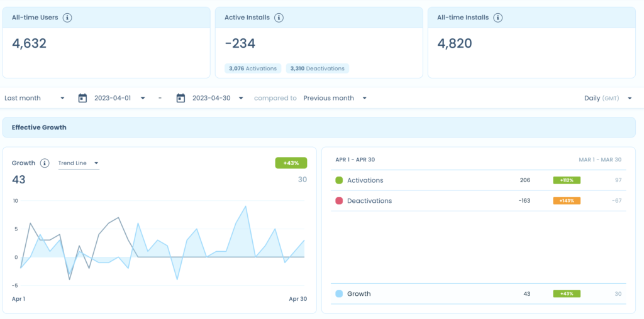Click the All-time Users card title

[x=35, y=18]
